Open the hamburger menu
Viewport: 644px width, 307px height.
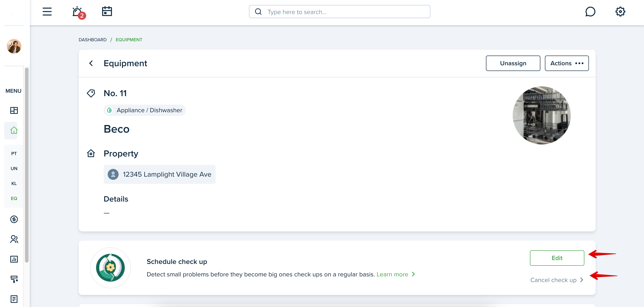tap(47, 12)
